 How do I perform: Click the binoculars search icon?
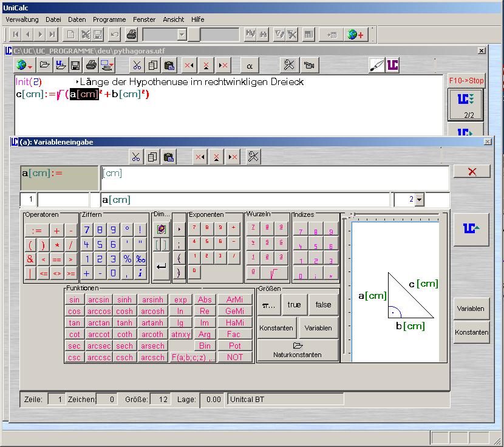pyautogui.click(x=264, y=35)
